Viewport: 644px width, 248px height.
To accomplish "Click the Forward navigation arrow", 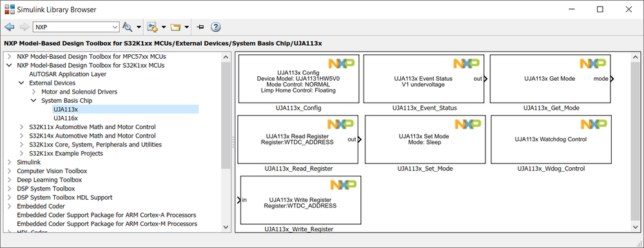I will point(24,27).
